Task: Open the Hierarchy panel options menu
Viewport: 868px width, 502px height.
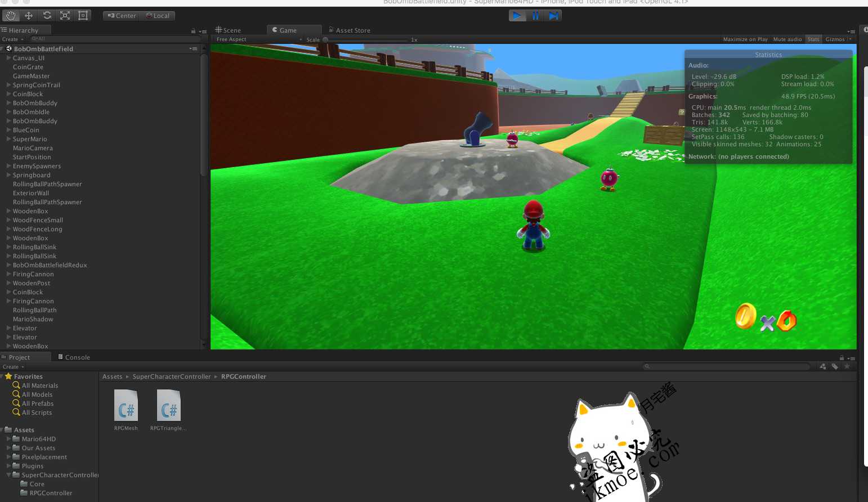Action: click(x=203, y=31)
